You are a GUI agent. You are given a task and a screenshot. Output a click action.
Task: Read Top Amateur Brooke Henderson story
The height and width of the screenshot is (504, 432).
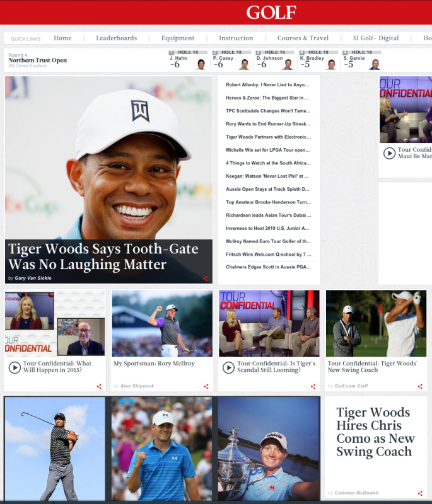pyautogui.click(x=269, y=202)
